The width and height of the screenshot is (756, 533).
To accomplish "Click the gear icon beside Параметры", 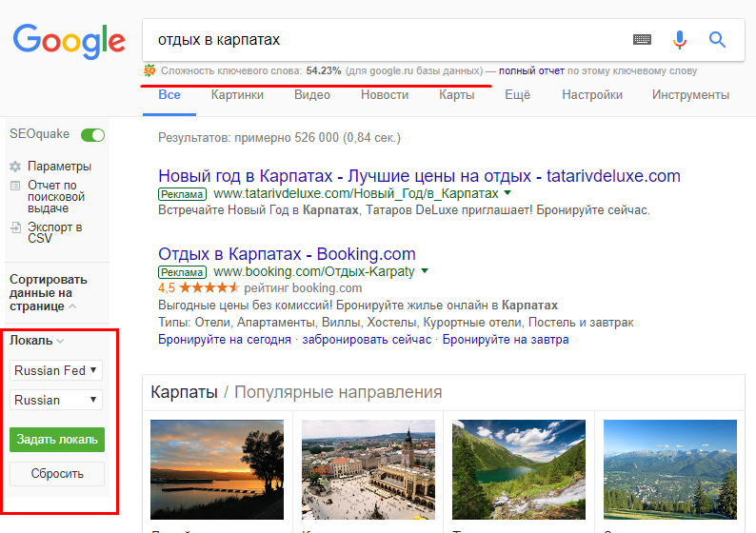I will pyautogui.click(x=15, y=167).
